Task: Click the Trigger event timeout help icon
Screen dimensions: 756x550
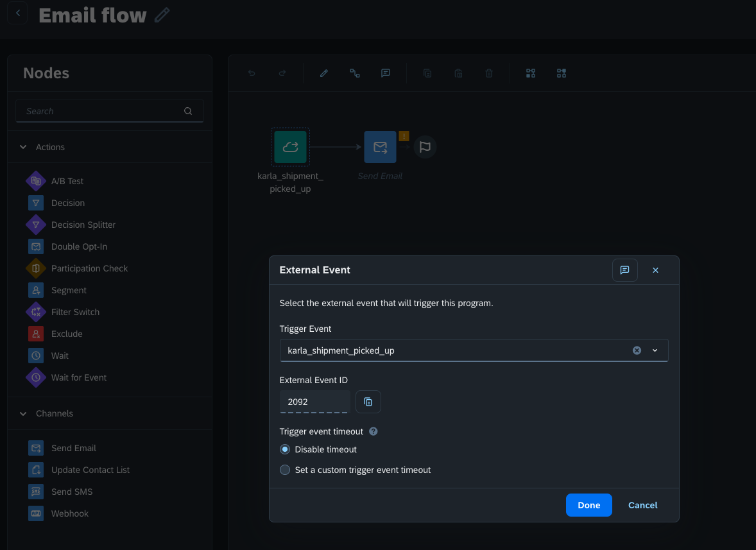Action: click(x=373, y=431)
